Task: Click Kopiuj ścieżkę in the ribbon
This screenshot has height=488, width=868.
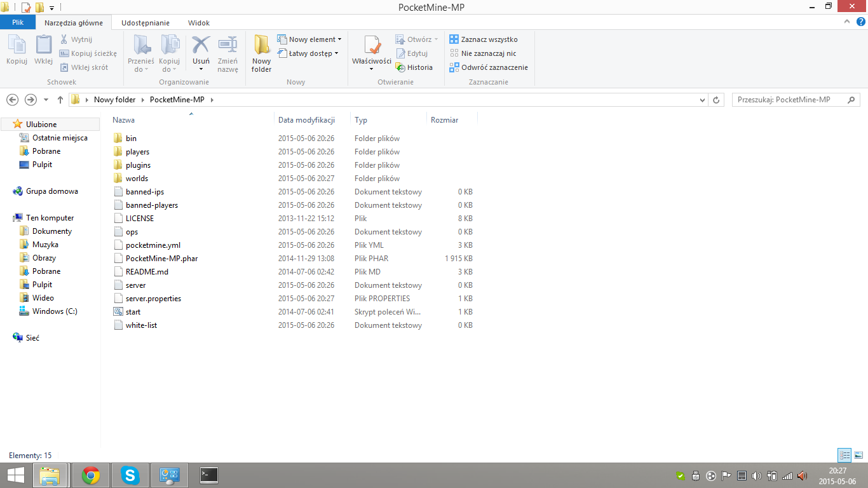Action: (88, 53)
